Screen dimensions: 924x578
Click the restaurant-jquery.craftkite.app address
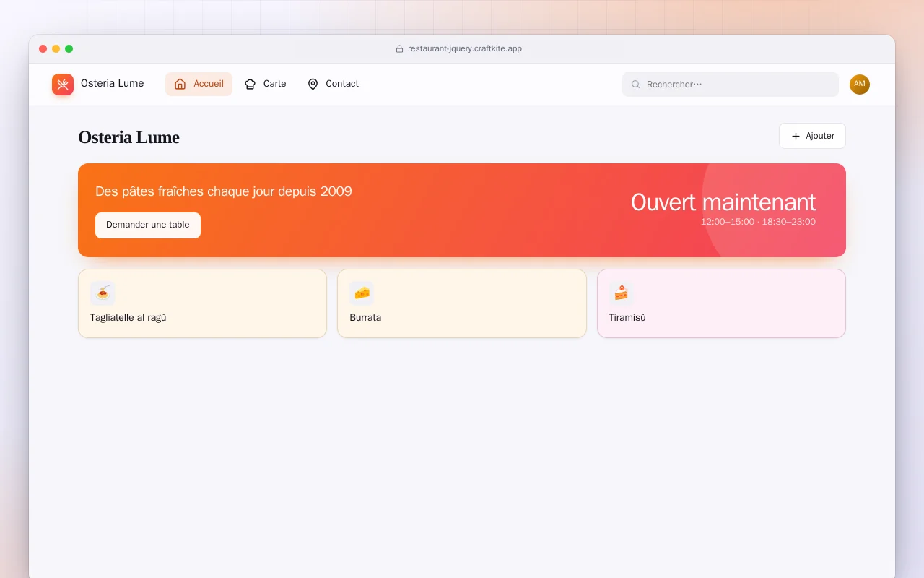click(465, 49)
